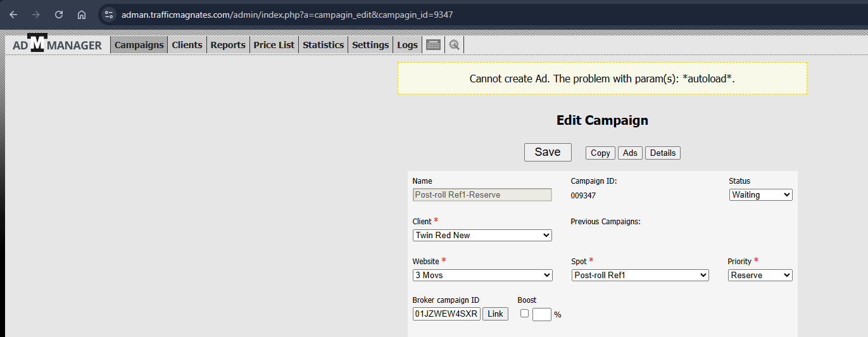
Task: Click the Save button
Action: pos(548,152)
